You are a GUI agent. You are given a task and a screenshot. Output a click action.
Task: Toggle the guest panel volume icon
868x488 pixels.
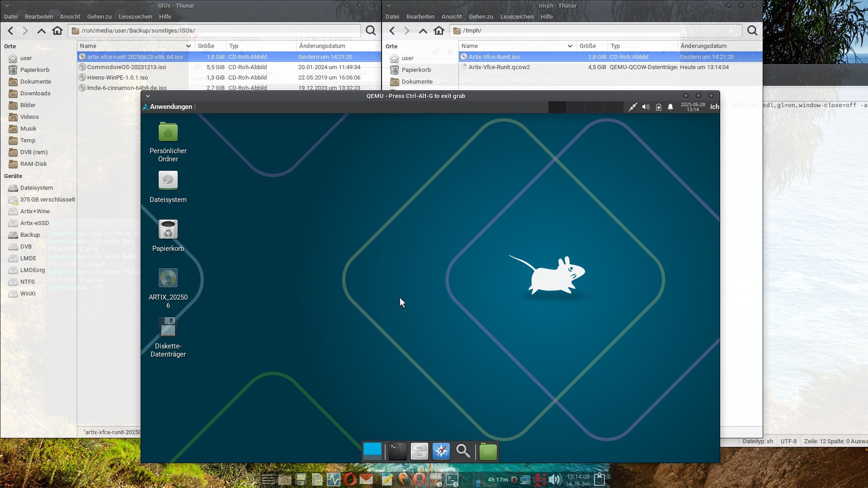pyautogui.click(x=646, y=107)
